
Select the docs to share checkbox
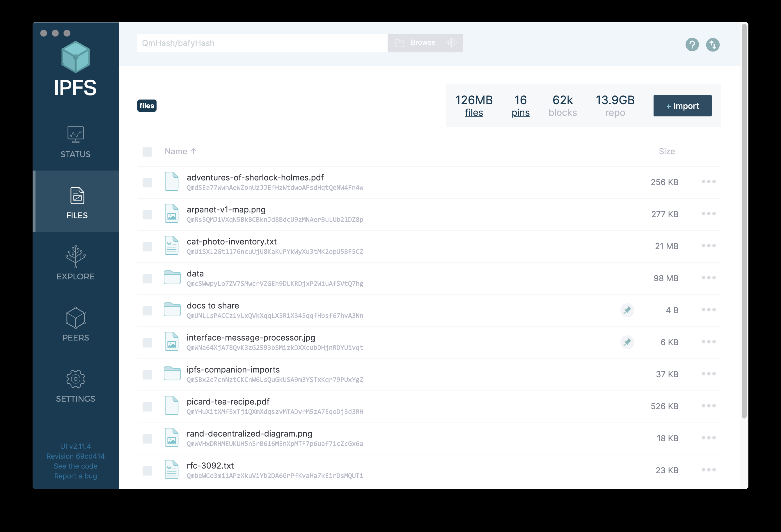(x=147, y=311)
